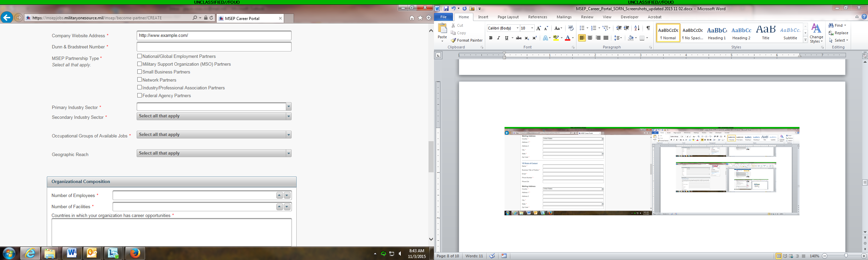868x260 pixels.
Task: Open the Primary Industry Sector dropdown
Action: click(289, 107)
